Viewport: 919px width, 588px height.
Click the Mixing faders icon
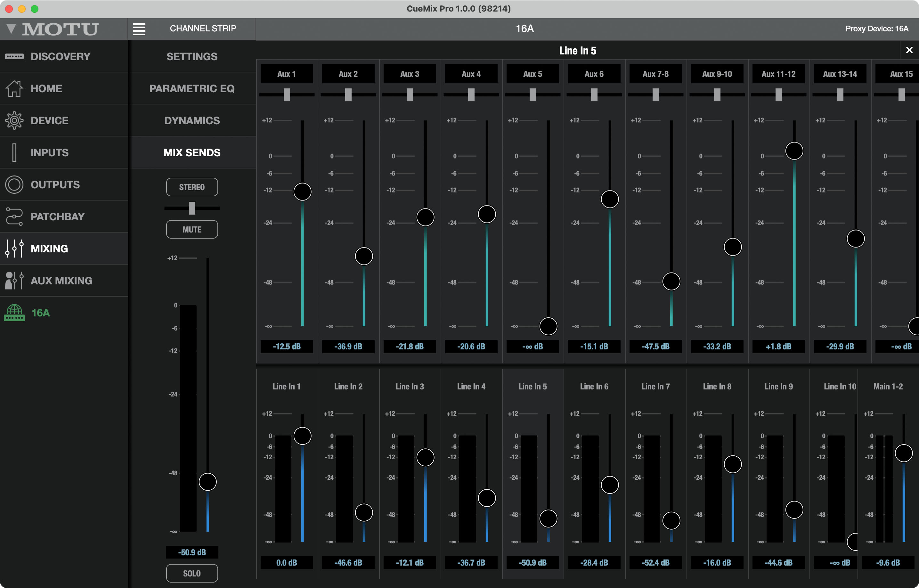point(14,249)
